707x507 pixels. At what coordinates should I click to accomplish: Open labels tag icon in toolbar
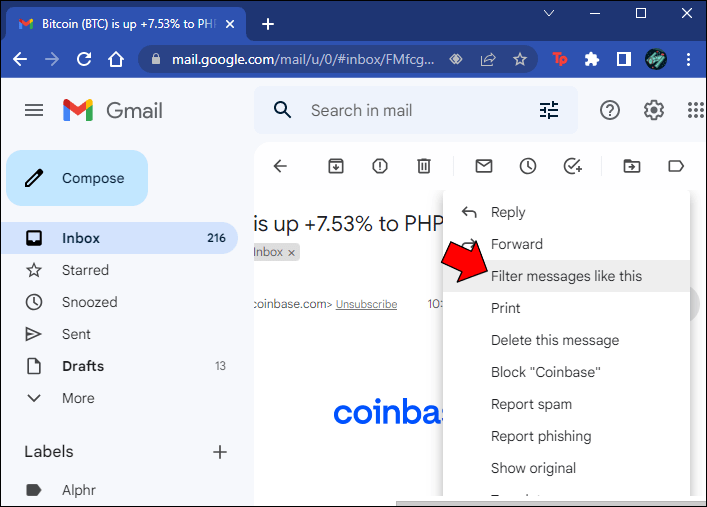point(675,166)
